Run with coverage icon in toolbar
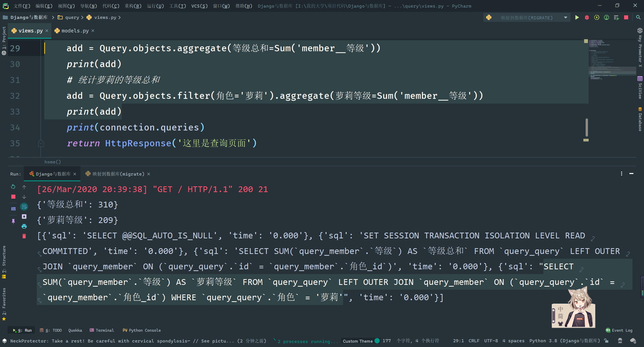Image resolution: width=644 pixels, height=347 pixels. click(x=596, y=18)
